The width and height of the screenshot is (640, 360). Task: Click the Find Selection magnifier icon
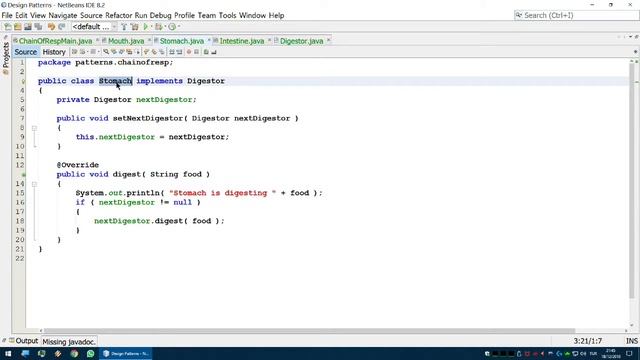click(106, 52)
